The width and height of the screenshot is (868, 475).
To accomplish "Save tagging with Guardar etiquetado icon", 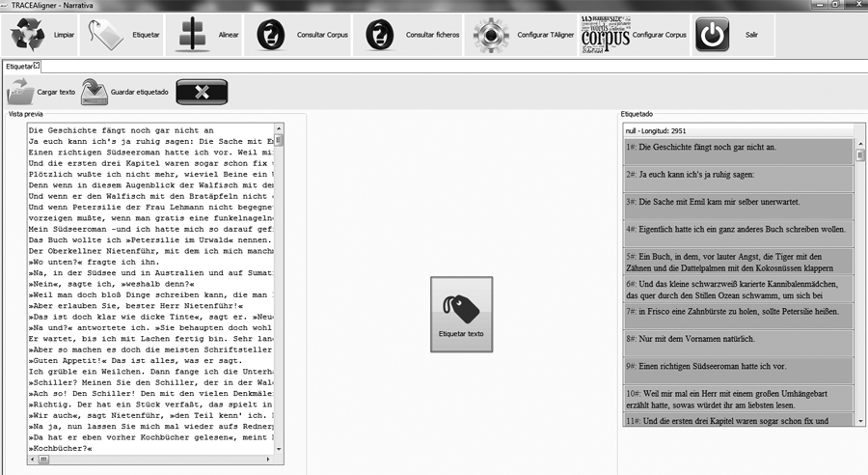I will [95, 92].
